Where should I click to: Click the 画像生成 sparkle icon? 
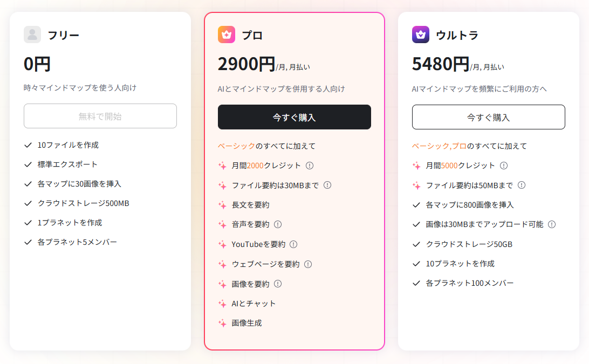tap(222, 324)
